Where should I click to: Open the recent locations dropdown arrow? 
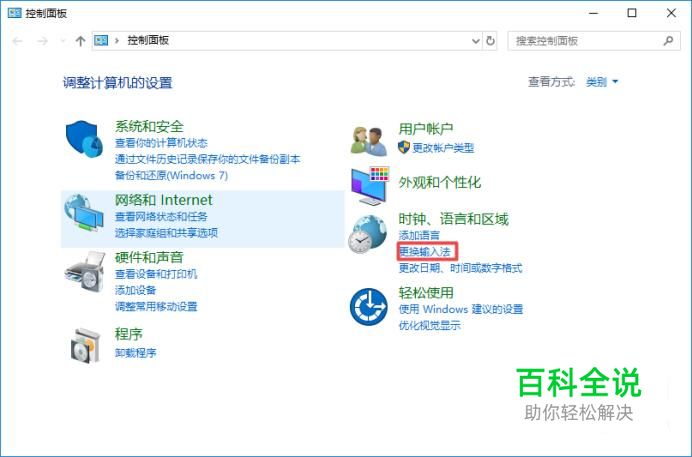tap(63, 41)
